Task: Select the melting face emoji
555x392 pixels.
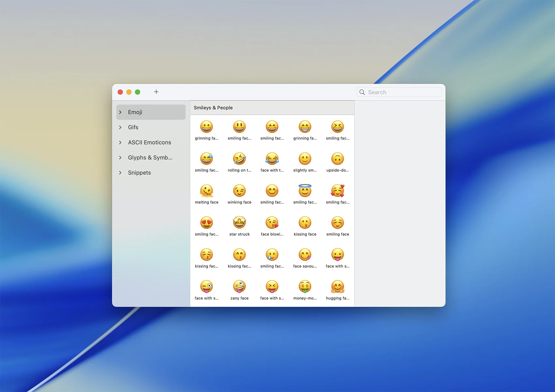Action: (206, 191)
